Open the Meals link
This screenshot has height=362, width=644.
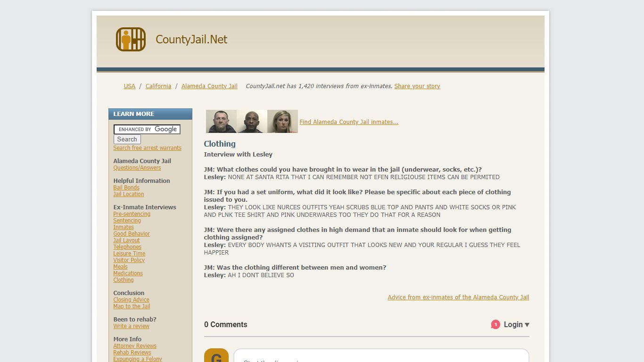pos(121,267)
